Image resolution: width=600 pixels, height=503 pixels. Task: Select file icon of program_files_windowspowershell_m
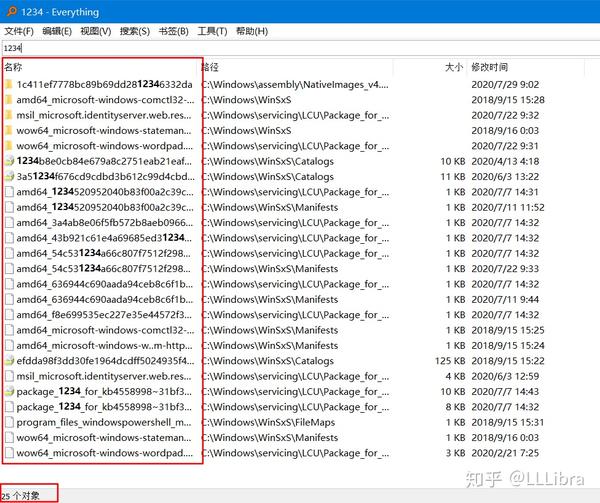[9, 422]
